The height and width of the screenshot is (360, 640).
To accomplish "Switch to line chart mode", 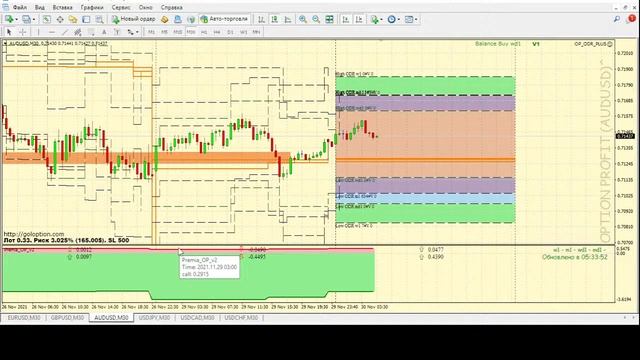I will (x=288, y=19).
